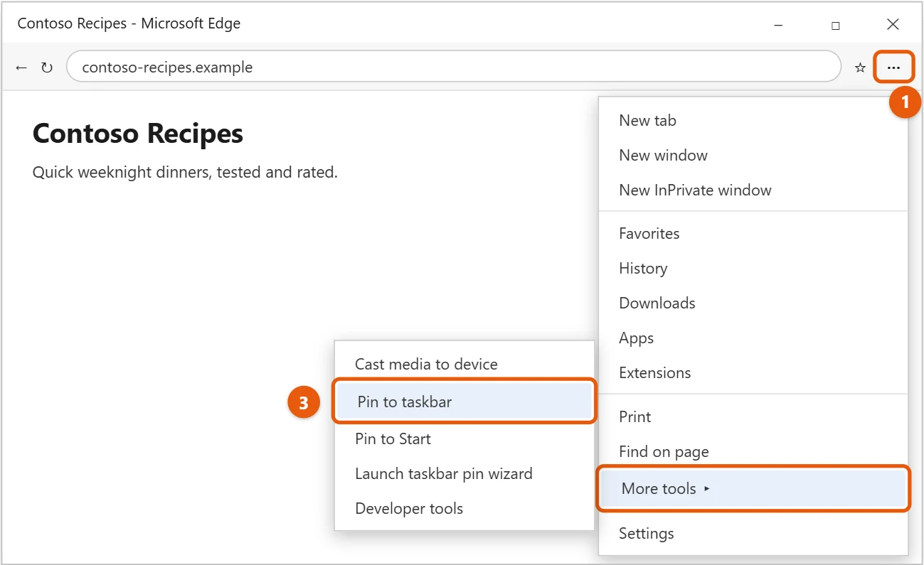The image size is (924, 565).
Task: Select Pin to Start
Action: (464, 439)
